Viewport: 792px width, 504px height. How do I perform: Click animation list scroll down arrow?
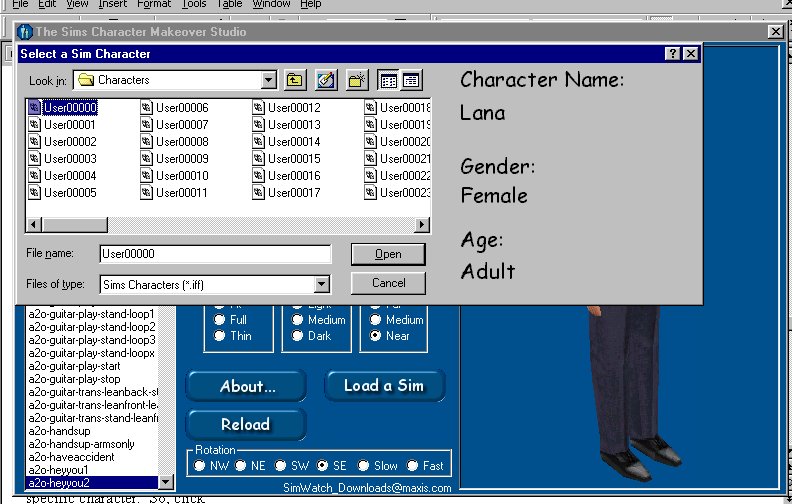coord(166,483)
